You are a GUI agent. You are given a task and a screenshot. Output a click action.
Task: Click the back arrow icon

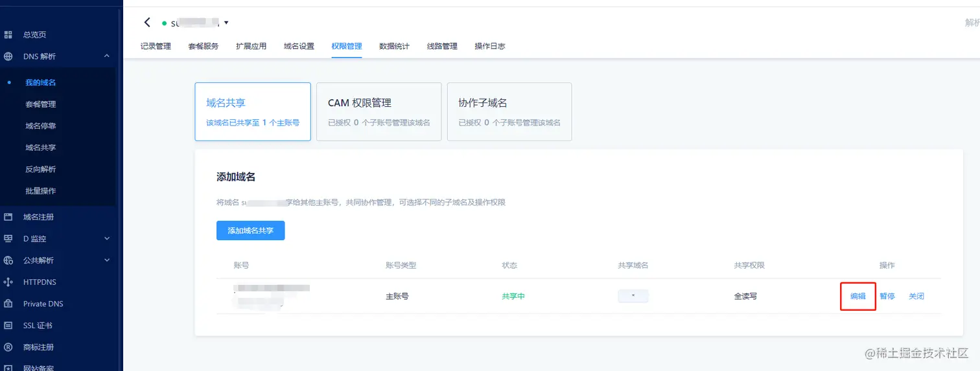pyautogui.click(x=147, y=23)
